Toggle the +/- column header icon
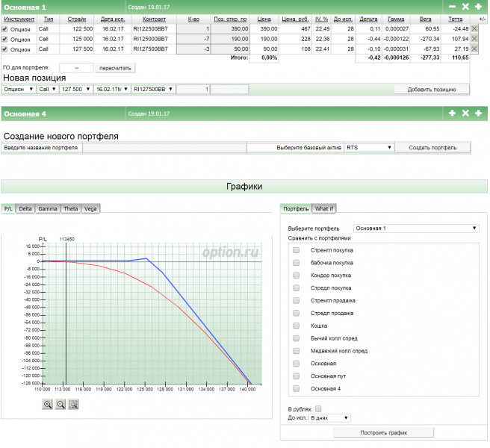The image size is (490, 448). tap(482, 19)
